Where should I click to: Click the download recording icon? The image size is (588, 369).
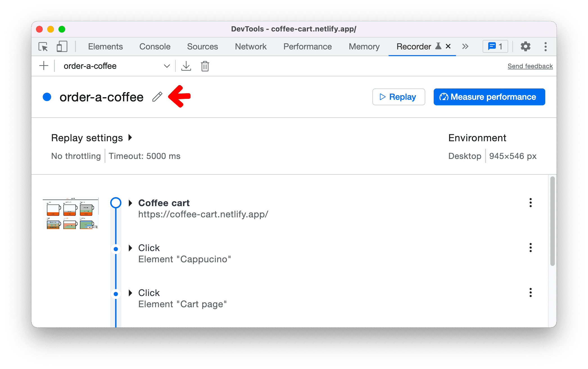186,66
